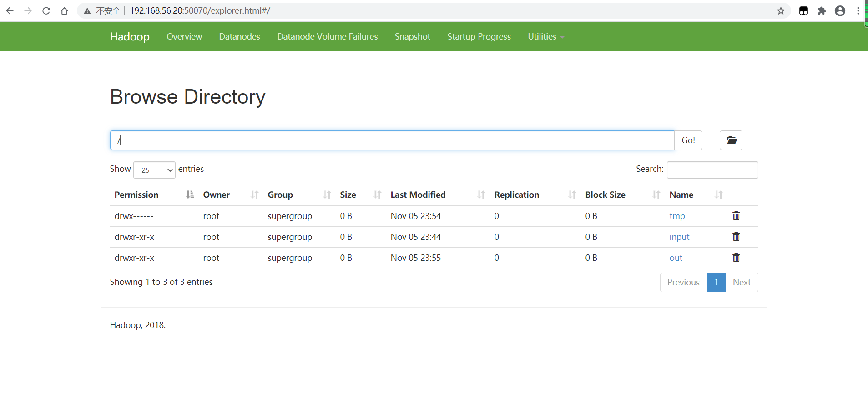This screenshot has width=868, height=414.
Task: Delete the tmp directory with trash icon
Action: coord(736,215)
